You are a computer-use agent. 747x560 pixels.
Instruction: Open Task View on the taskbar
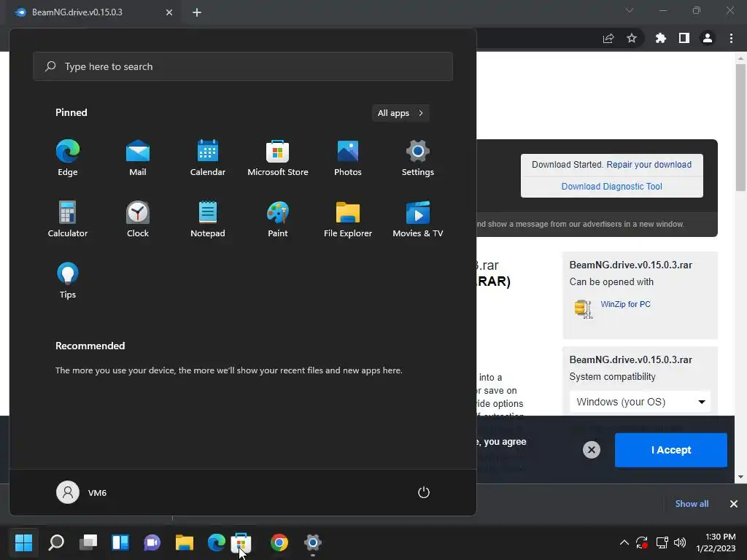coord(88,542)
